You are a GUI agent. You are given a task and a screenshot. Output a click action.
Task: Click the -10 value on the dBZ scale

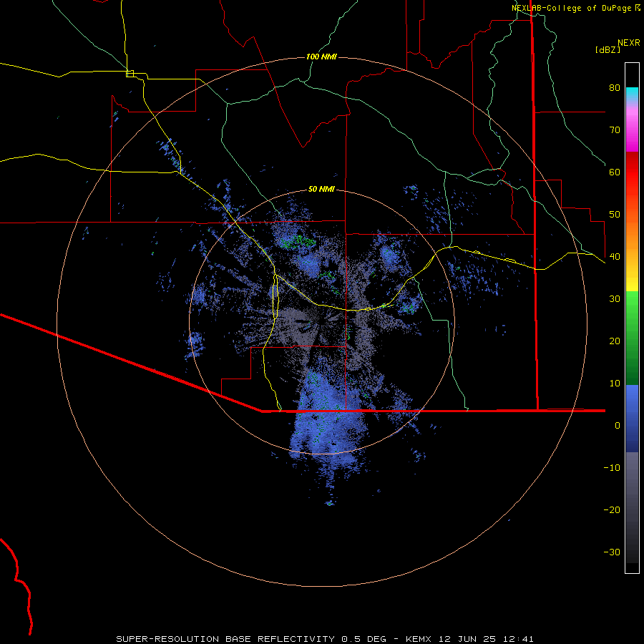[x=612, y=468]
